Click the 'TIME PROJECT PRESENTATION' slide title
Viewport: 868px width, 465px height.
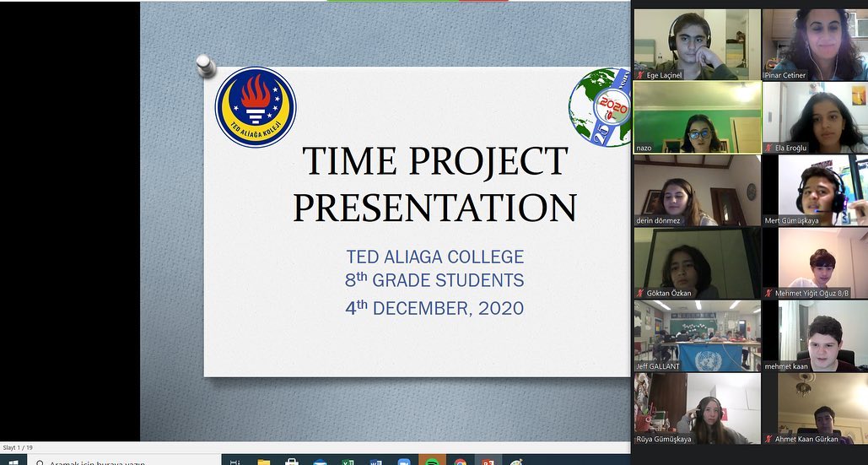point(434,184)
